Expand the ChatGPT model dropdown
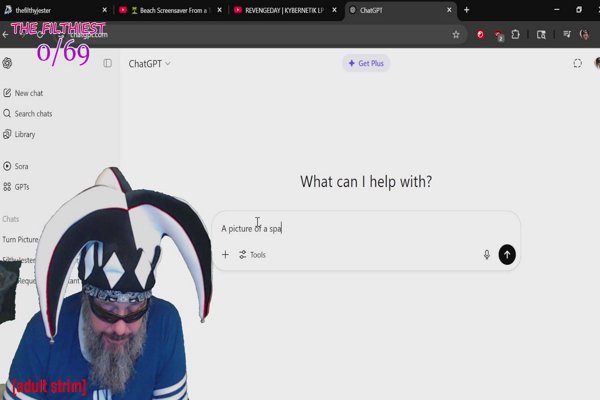This screenshot has height=400, width=600. coord(149,64)
